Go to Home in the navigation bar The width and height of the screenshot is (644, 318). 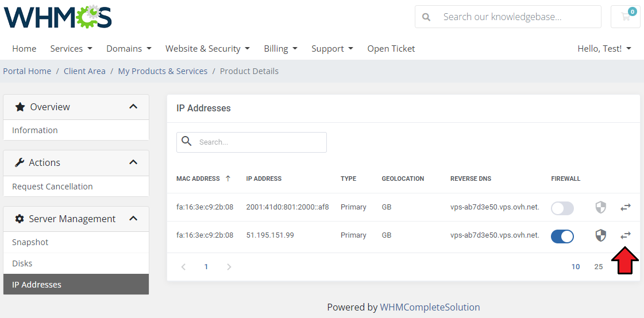click(24, 48)
